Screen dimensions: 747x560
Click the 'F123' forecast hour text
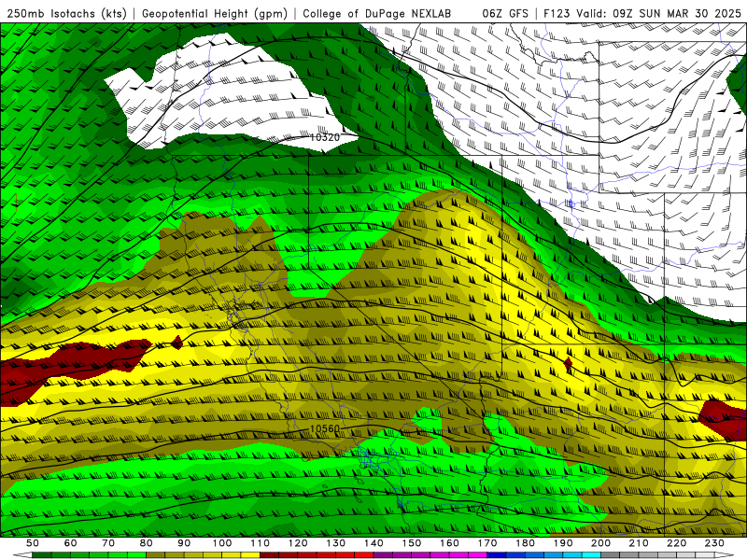(557, 14)
